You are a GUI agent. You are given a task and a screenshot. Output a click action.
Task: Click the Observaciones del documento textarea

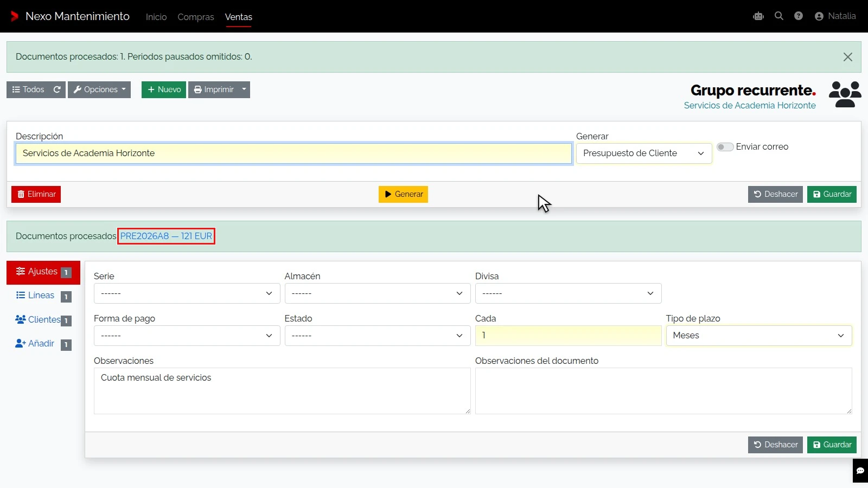pos(663,391)
